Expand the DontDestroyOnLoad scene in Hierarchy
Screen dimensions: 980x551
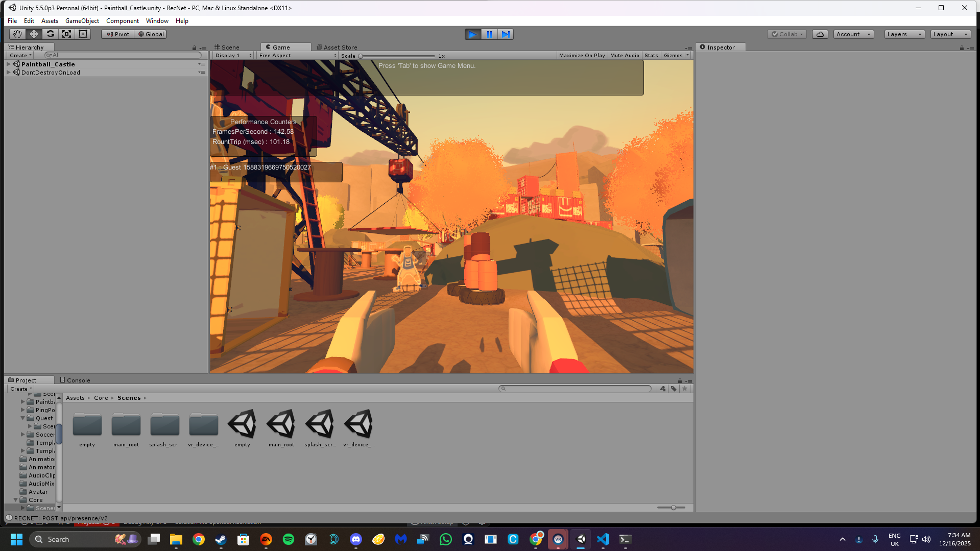8,73
